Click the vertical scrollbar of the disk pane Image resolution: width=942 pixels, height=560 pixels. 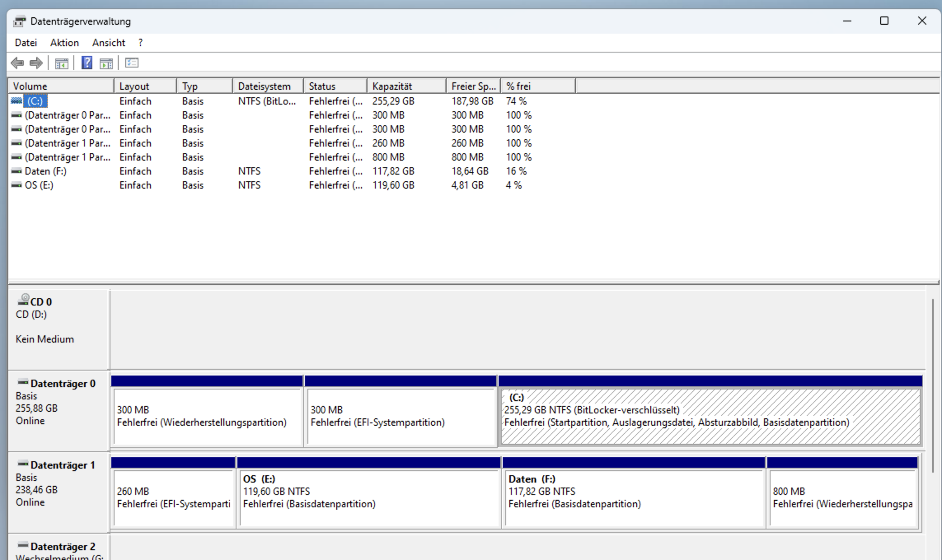point(933,385)
